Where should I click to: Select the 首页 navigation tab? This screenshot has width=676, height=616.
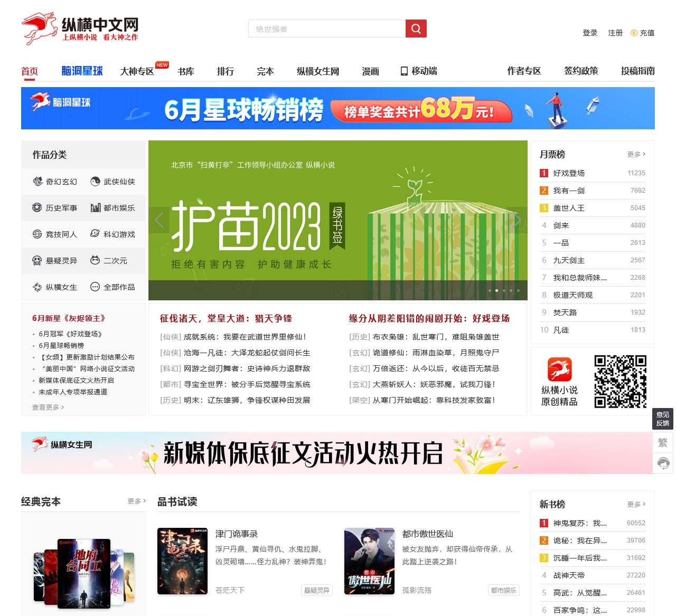(30, 71)
